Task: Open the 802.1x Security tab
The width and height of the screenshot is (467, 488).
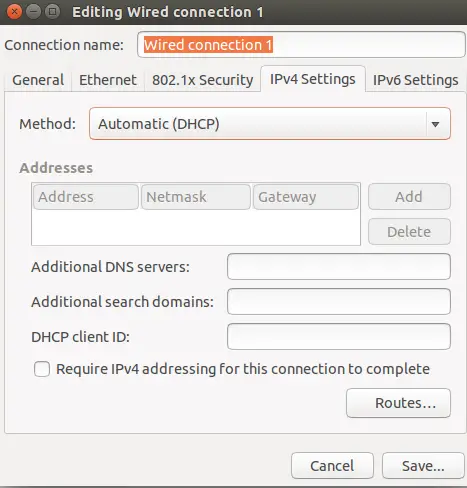Action: point(203,80)
